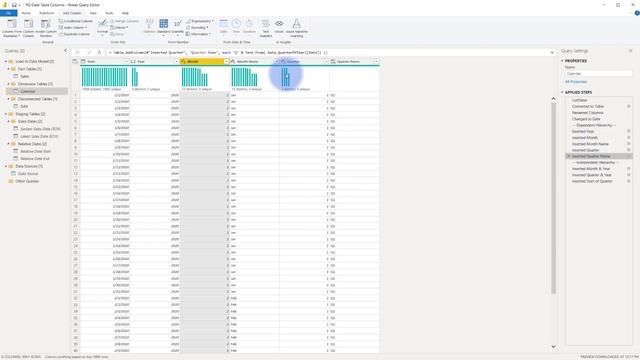Click gear icon for Inserted Year step
Screen dimensions: 640x360
click(629, 131)
